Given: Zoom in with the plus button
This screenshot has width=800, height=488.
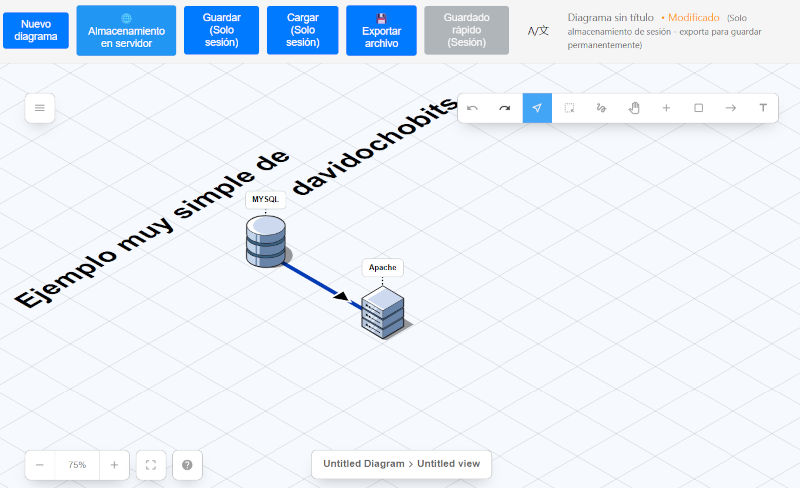Looking at the screenshot, I should pyautogui.click(x=114, y=465).
